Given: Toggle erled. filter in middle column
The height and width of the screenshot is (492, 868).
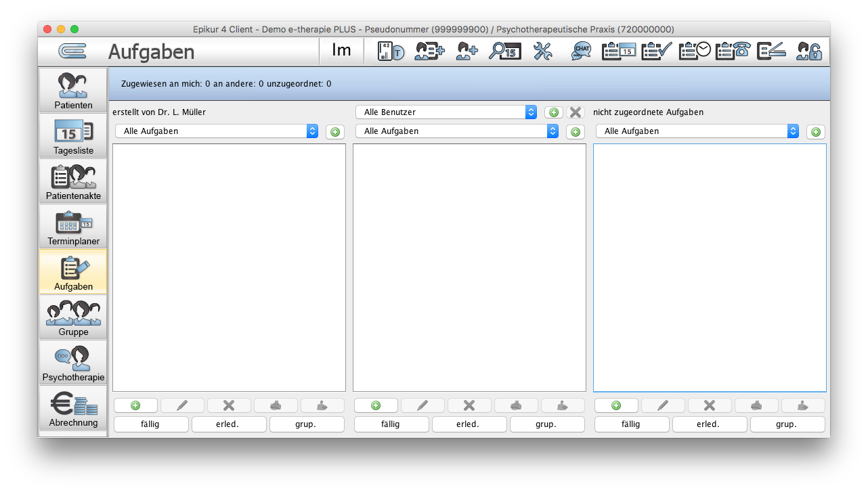Looking at the screenshot, I should click(469, 424).
